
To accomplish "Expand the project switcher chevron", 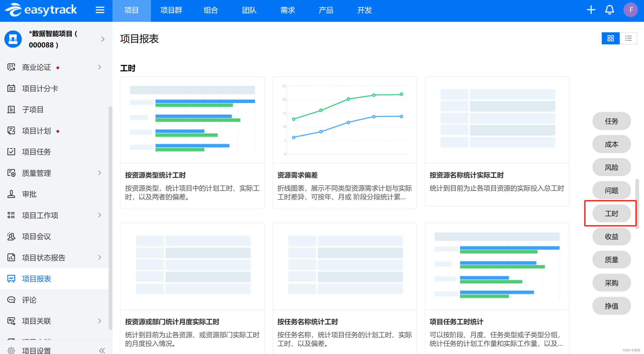I will click(103, 39).
